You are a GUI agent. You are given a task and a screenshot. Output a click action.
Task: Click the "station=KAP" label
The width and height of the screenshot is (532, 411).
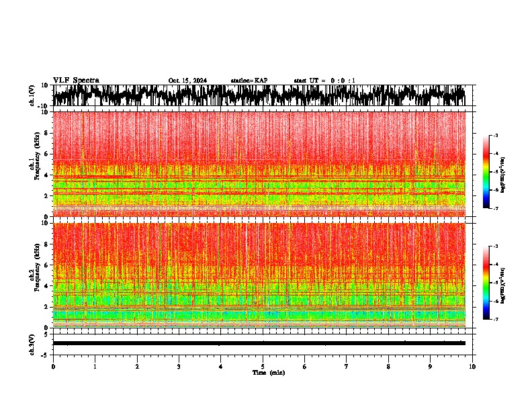click(x=249, y=81)
